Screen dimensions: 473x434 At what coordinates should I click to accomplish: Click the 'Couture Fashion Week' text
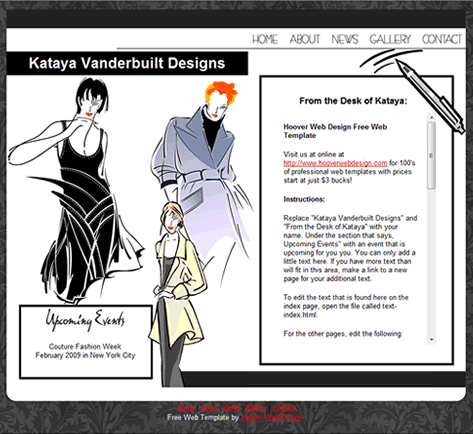coord(85,346)
